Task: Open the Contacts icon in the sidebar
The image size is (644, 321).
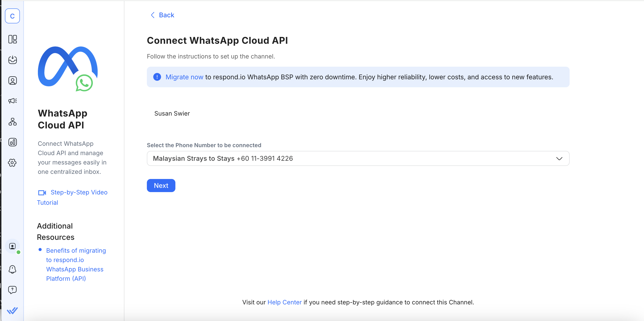Action: [12, 80]
